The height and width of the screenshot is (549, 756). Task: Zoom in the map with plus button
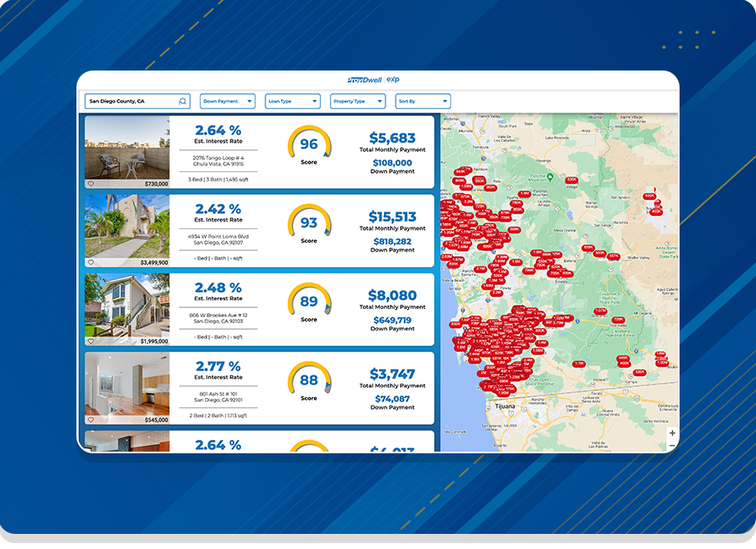(x=672, y=433)
